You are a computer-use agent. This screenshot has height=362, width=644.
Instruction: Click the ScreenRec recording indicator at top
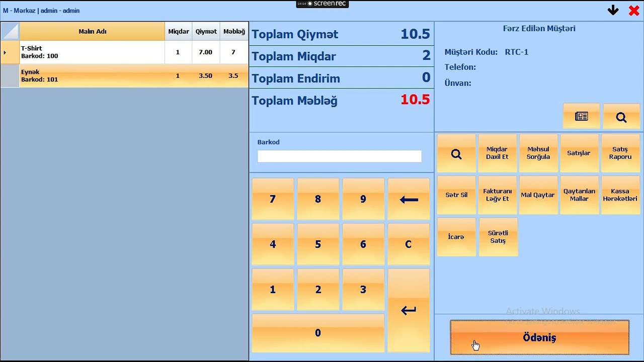(x=322, y=4)
